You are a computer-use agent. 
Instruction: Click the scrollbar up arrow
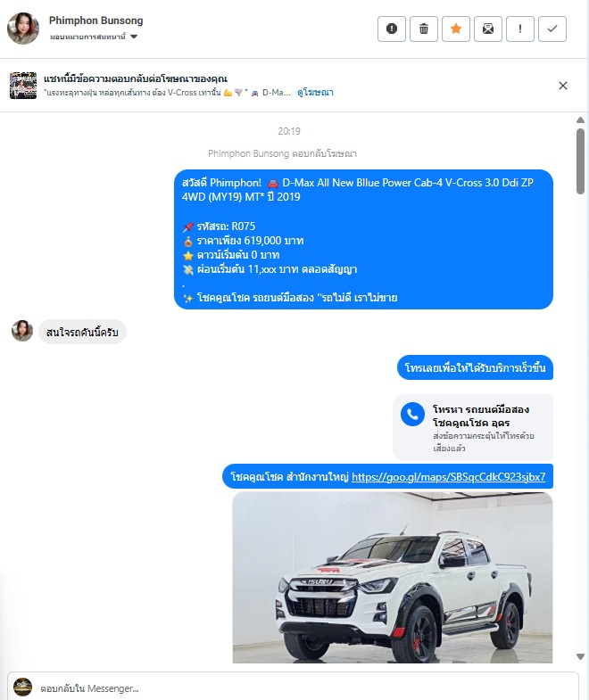click(580, 120)
